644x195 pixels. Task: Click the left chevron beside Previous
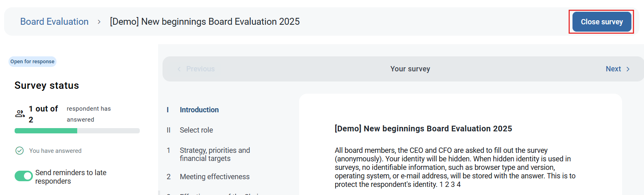[179, 69]
